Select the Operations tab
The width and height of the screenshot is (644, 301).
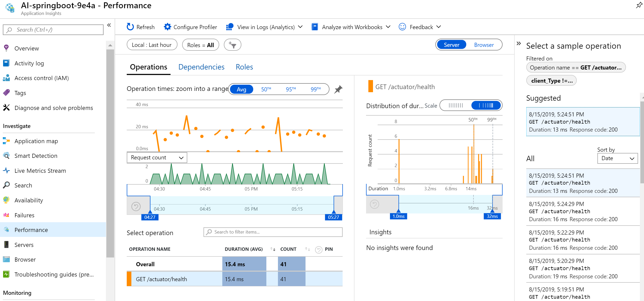coord(148,67)
